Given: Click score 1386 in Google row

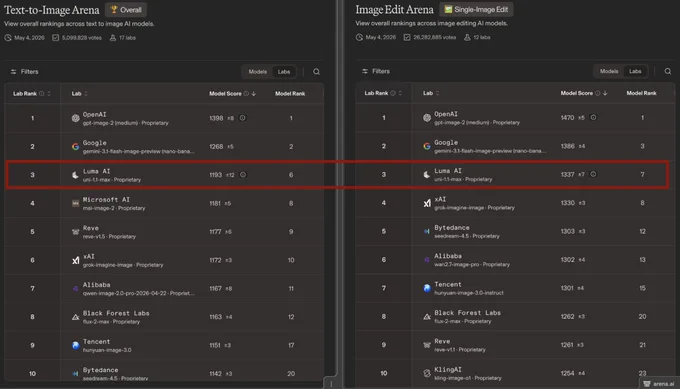Looking at the screenshot, I should coord(567,146).
